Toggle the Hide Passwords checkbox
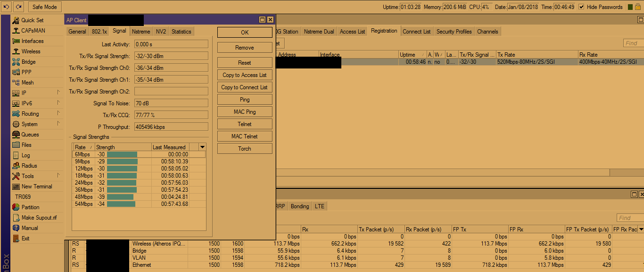 click(581, 7)
